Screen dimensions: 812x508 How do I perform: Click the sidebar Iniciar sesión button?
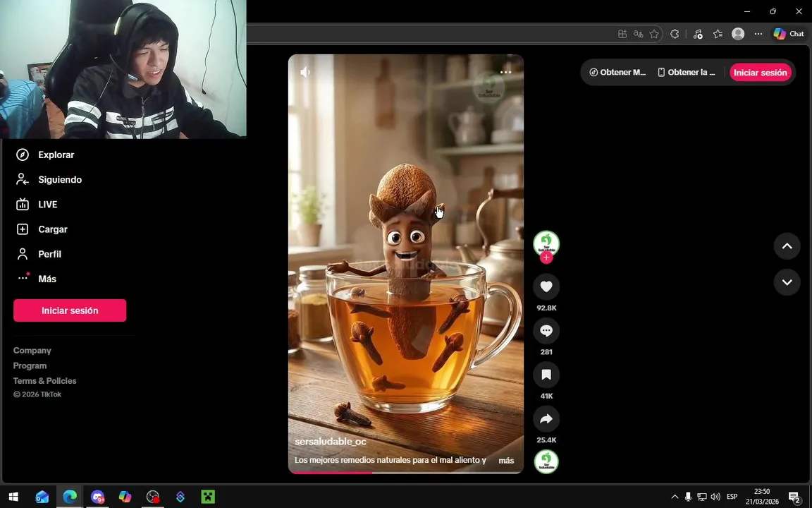click(70, 310)
